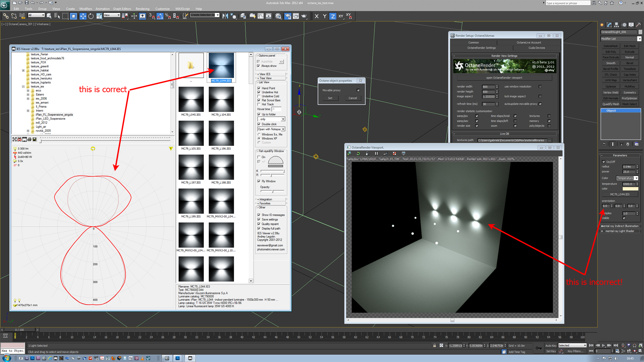
Task: Activate the Rotate tool in toolbar
Action: click(x=91, y=16)
